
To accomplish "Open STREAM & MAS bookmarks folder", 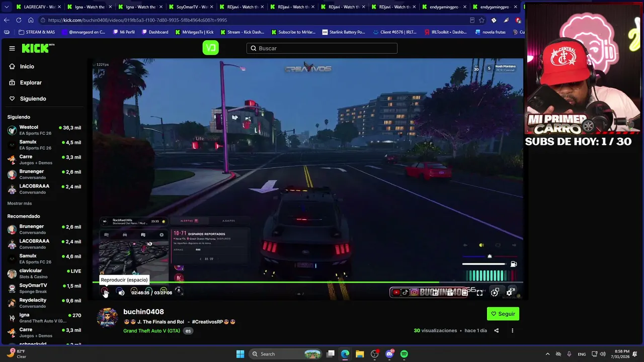I will (x=36, y=32).
